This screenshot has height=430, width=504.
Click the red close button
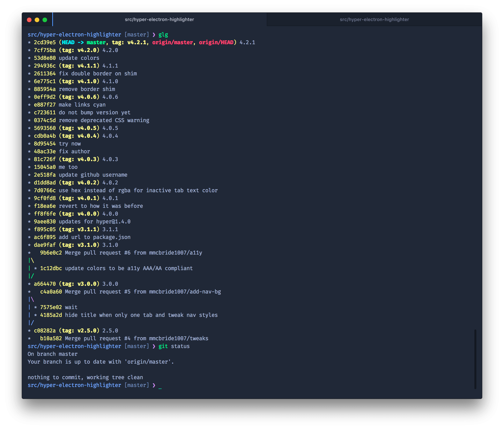pos(29,19)
